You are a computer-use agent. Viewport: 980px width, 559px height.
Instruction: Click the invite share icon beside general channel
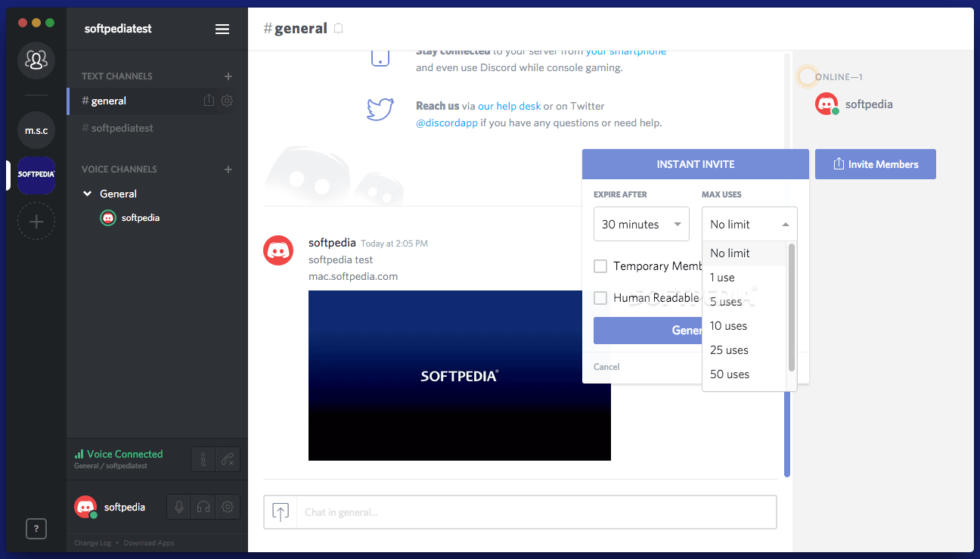pyautogui.click(x=209, y=101)
